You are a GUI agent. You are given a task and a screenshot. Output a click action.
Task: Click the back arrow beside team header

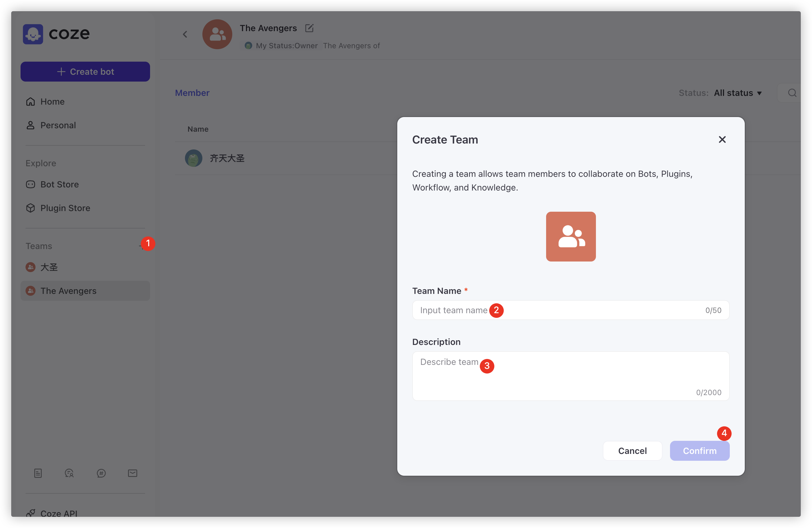(x=185, y=34)
